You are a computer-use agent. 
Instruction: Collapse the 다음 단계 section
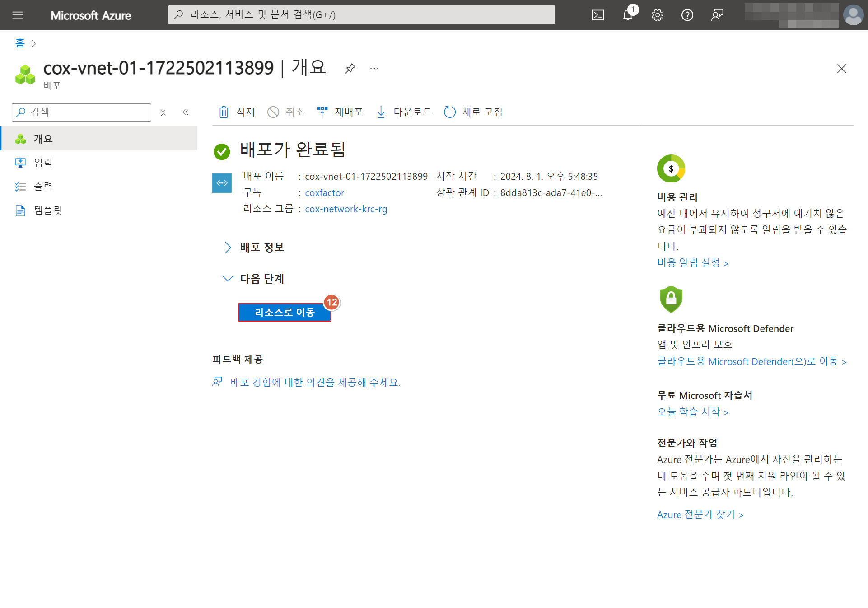[228, 279]
